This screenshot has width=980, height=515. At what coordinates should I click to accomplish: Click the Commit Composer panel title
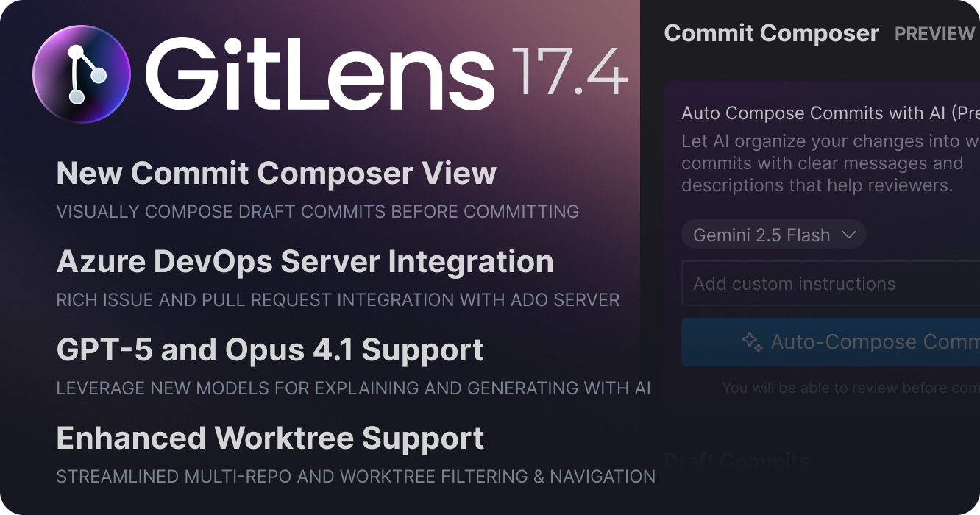coord(771,33)
